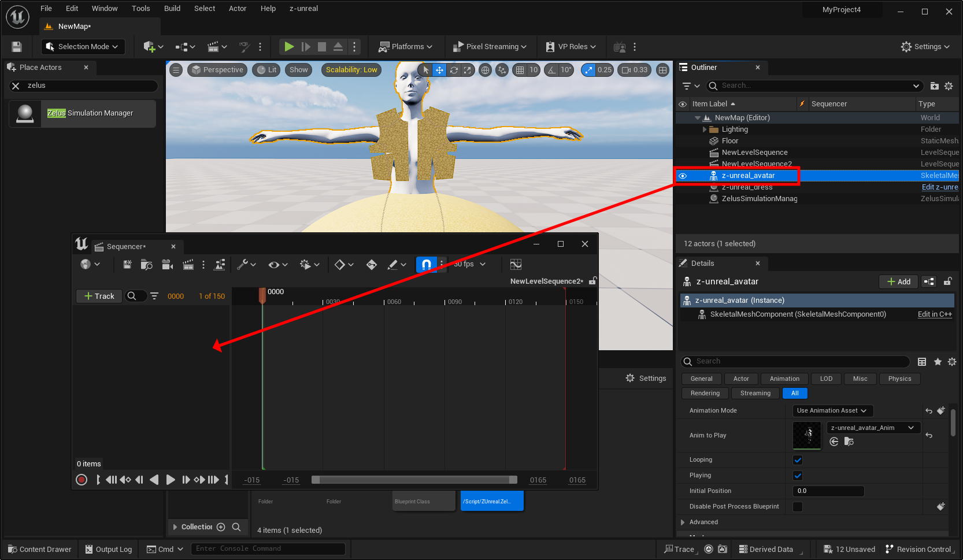
Task: Open Outliner settings gear icon
Action: pos(949,86)
